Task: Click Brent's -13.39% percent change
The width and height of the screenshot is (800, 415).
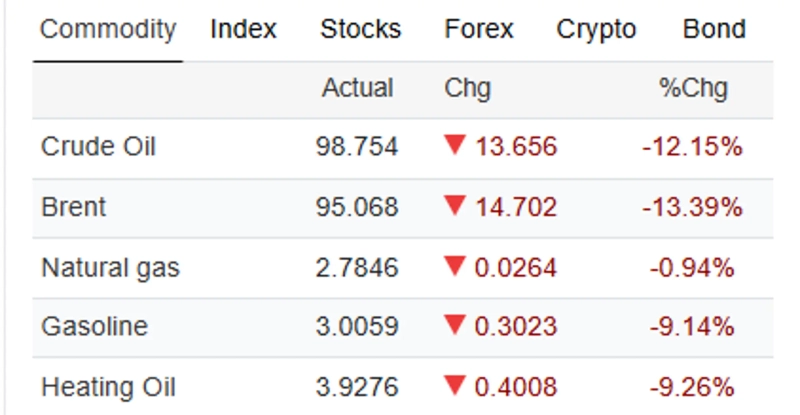Action: pyautogui.click(x=692, y=208)
